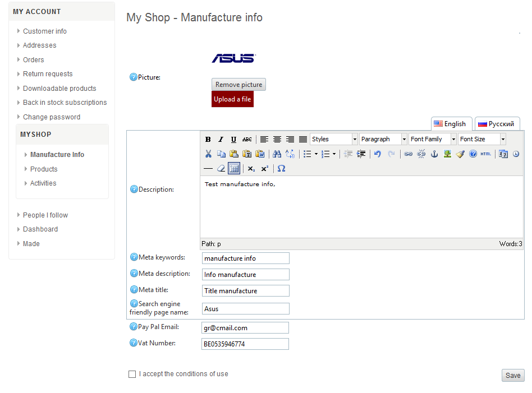The height and width of the screenshot is (393, 532).
Task: Remove formatting with the eraser icon
Action: [x=221, y=169]
